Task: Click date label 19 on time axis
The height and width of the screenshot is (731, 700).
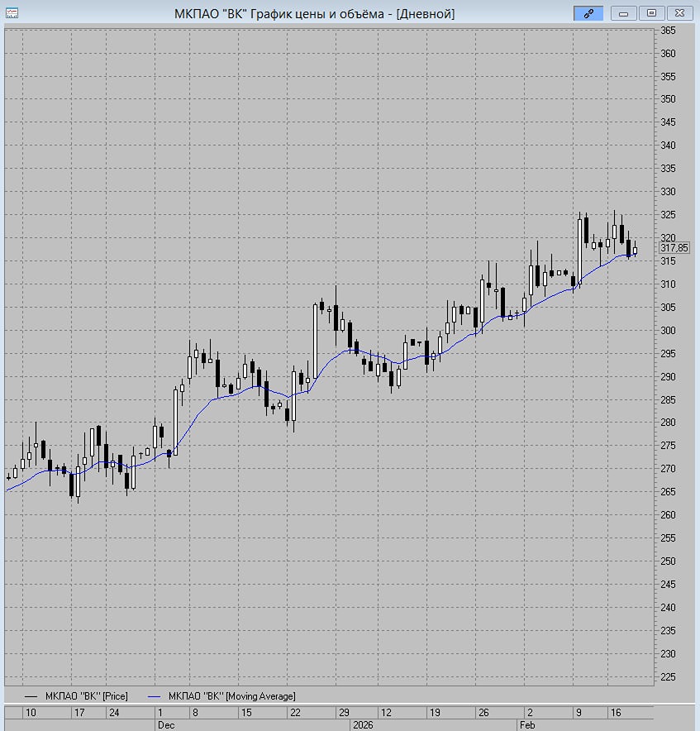Action: click(435, 712)
